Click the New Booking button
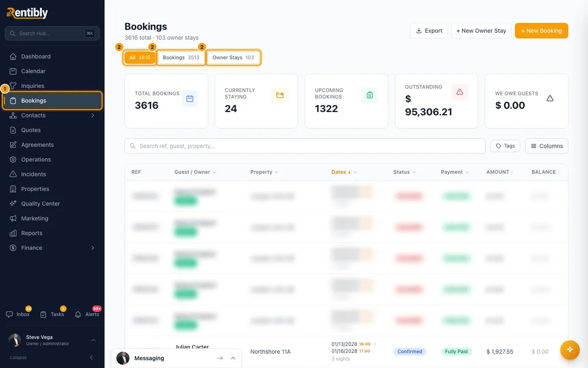Screen dimensions: 588x368 click(x=541, y=30)
